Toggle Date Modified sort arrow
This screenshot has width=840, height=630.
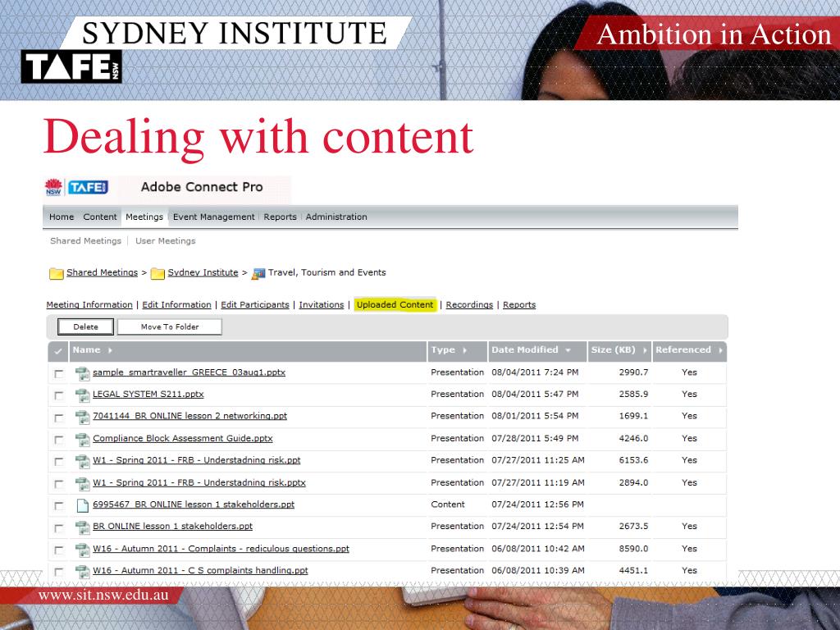pos(568,350)
